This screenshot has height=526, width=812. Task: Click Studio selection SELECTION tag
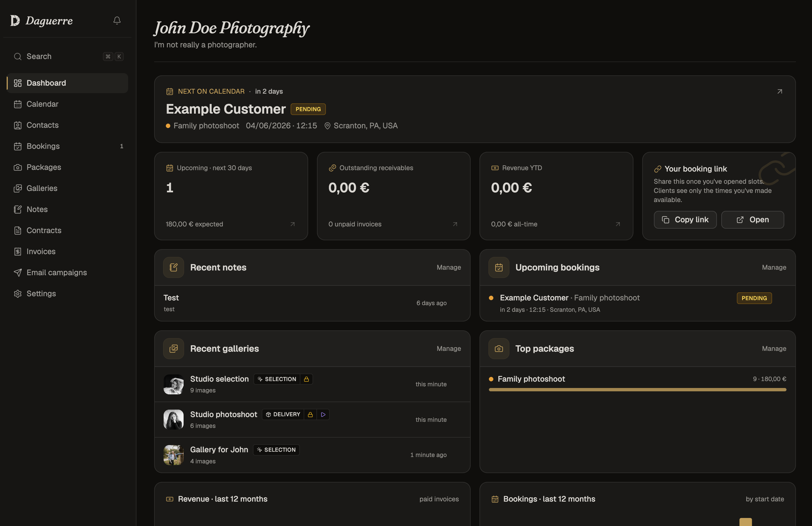pos(277,379)
